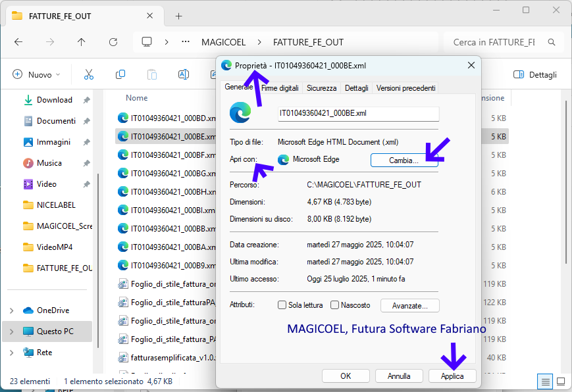
Task: Click the Applica button
Action: point(452,376)
